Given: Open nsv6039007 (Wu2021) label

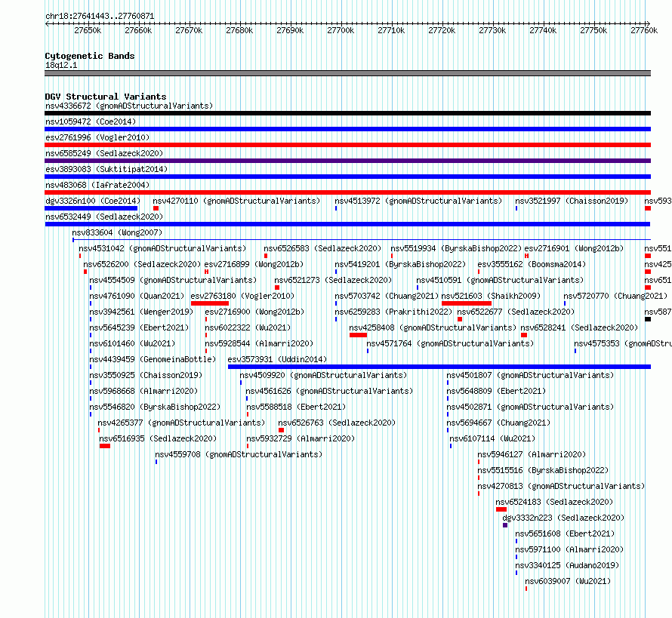Looking at the screenshot, I should pos(568,581).
